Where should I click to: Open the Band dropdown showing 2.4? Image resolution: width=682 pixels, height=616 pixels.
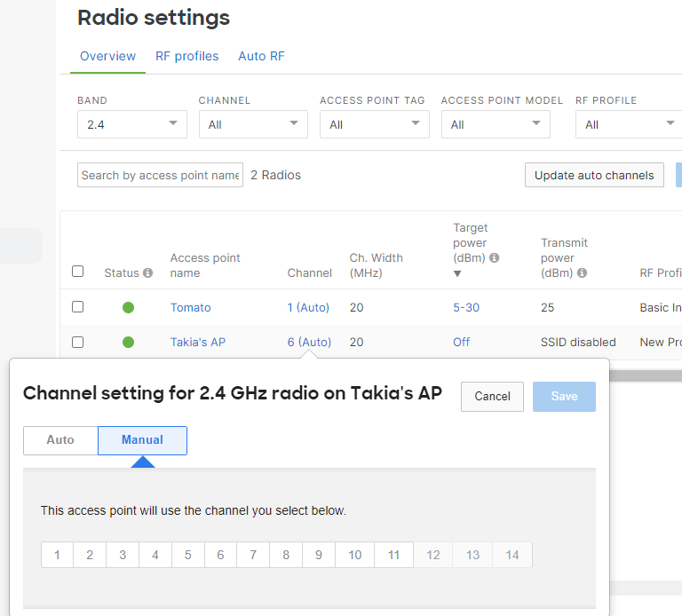point(132,124)
